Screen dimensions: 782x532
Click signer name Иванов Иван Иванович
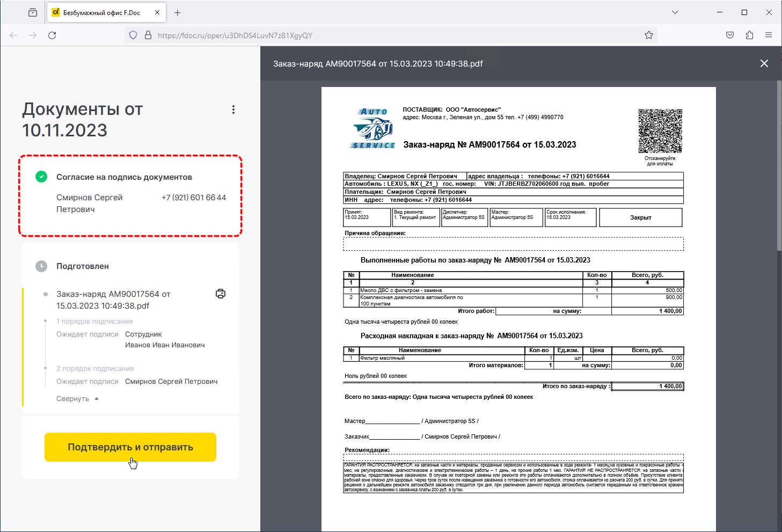point(165,345)
